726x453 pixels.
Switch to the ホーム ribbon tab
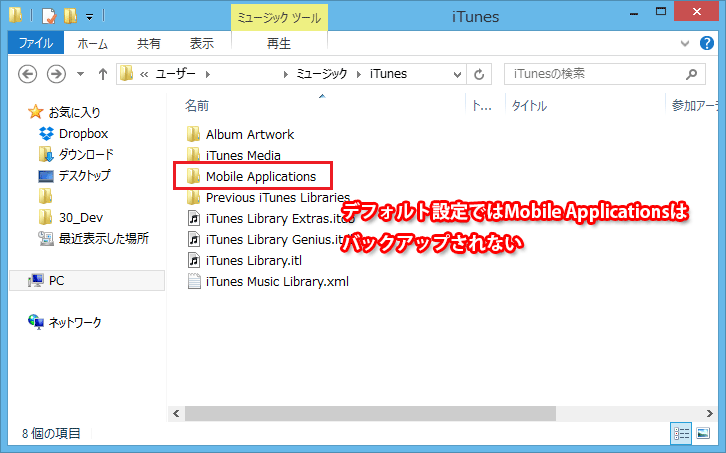click(92, 44)
